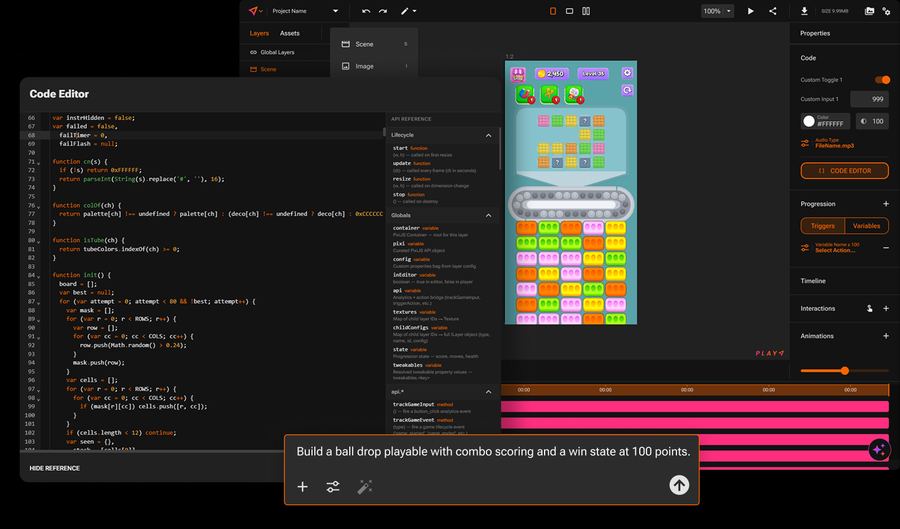Remove the Variable Name trigger row
The height and width of the screenshot is (529, 900).
[886, 248]
